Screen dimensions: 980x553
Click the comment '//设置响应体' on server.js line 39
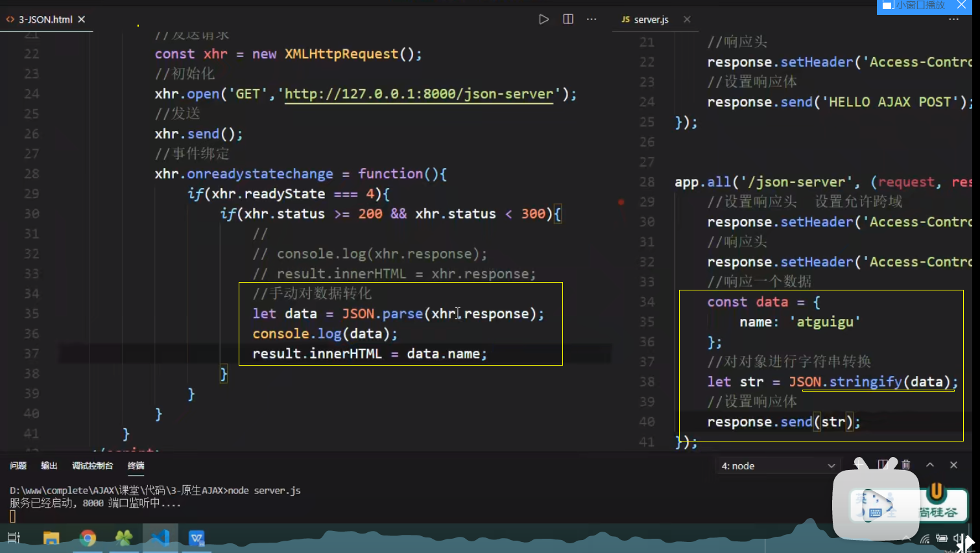[752, 402]
